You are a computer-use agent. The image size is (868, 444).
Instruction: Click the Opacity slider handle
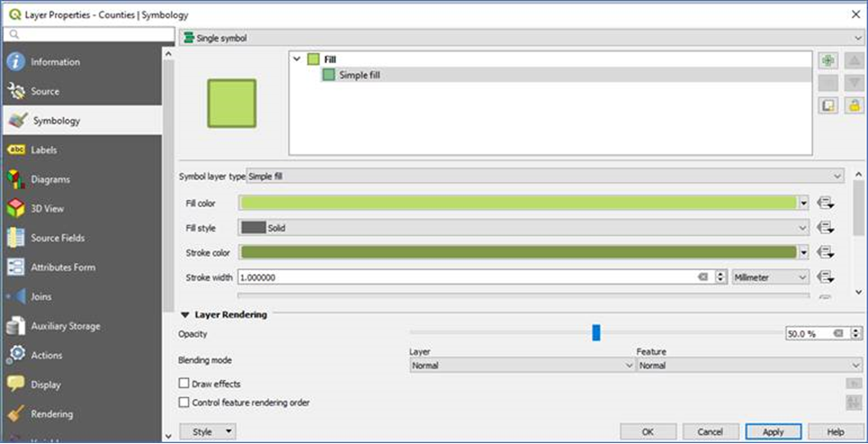pos(596,332)
